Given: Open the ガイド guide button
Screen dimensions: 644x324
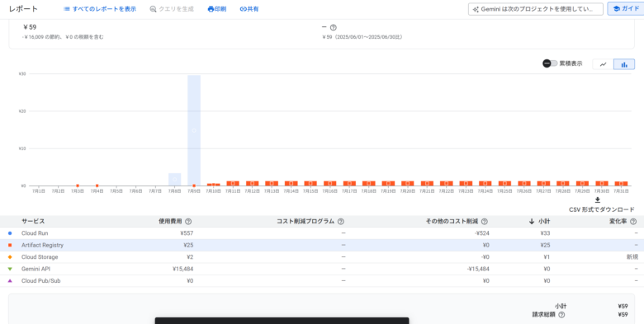Looking at the screenshot, I should 626,9.
